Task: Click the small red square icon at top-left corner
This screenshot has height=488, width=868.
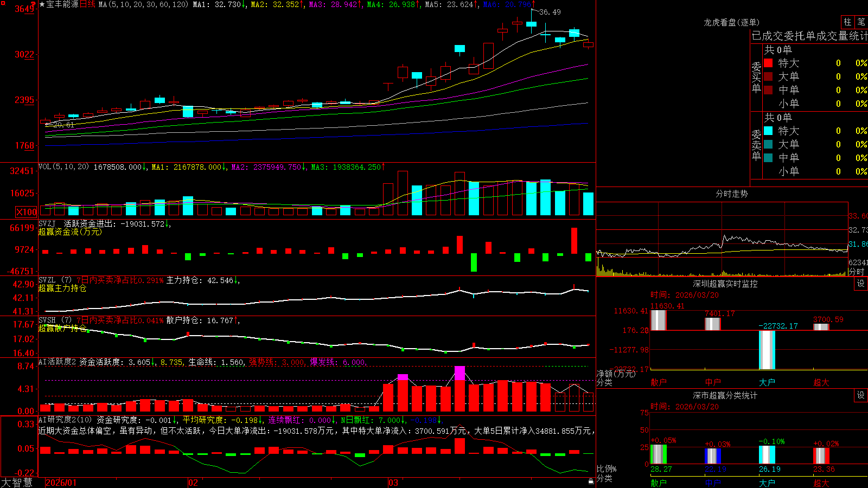Action: [x=3, y=3]
